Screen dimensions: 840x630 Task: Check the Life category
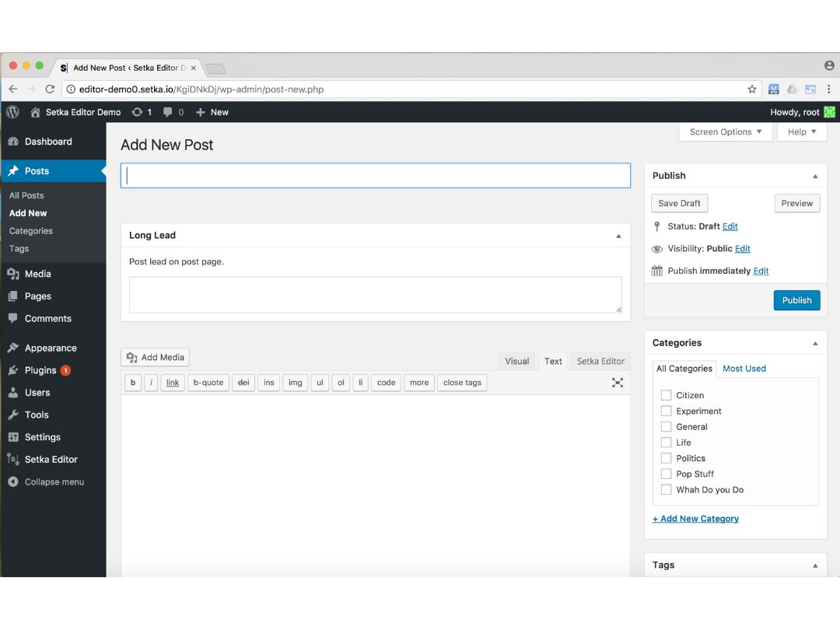pos(666,443)
